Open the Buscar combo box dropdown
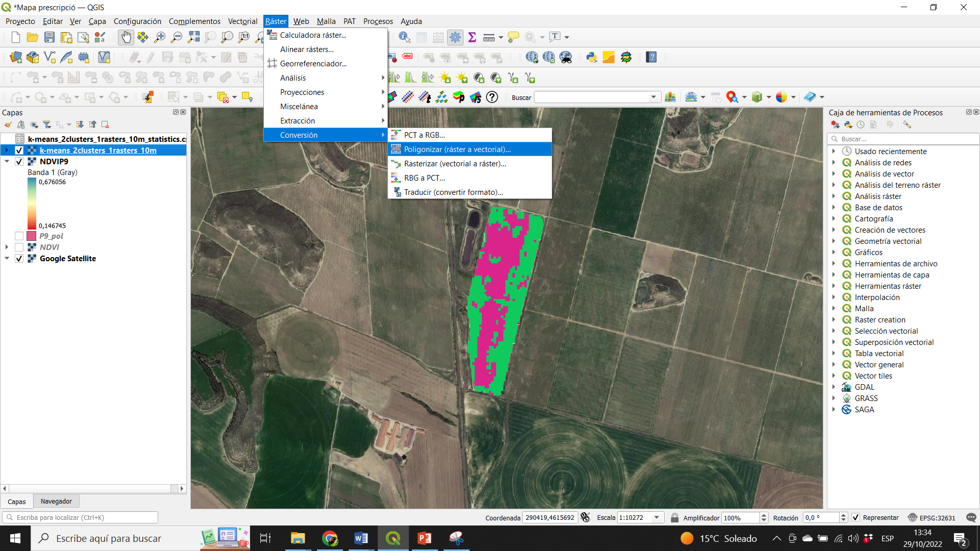This screenshot has width=980, height=551. pyautogui.click(x=653, y=97)
